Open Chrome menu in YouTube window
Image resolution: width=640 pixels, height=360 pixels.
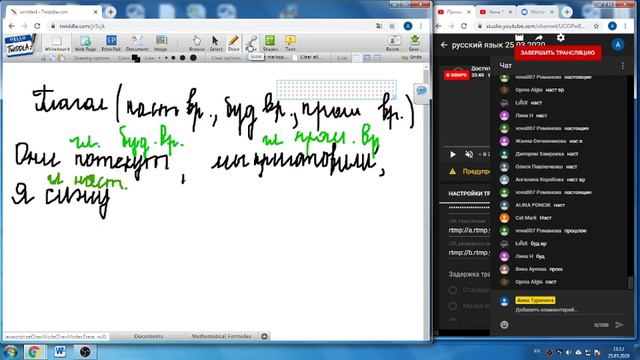tap(625, 26)
